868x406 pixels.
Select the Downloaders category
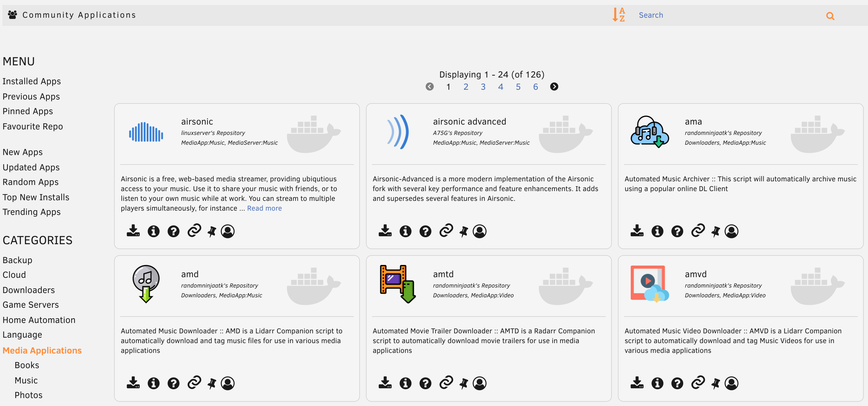coord(29,290)
